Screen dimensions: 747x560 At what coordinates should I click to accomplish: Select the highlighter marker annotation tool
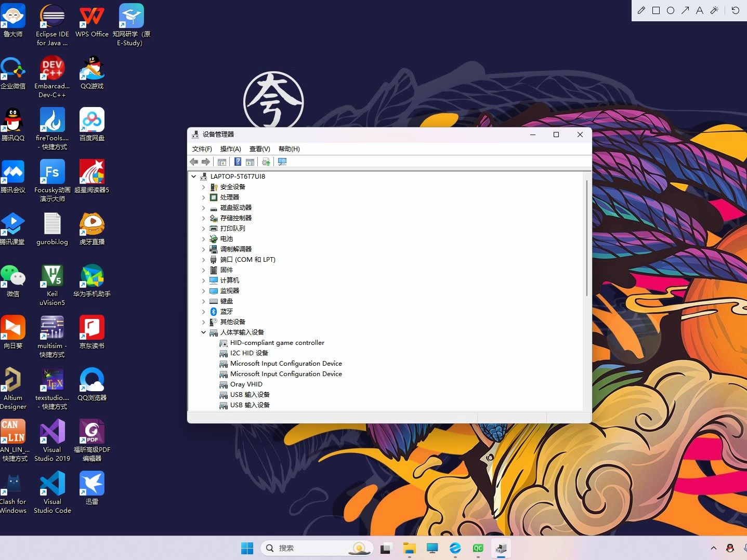(714, 10)
